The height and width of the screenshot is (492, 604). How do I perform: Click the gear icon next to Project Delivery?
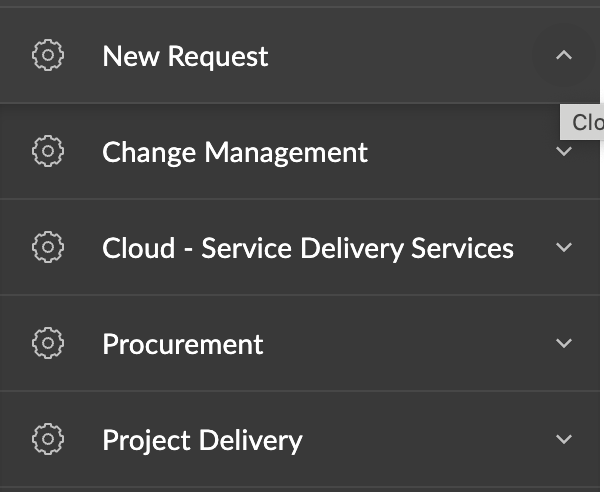point(48,439)
